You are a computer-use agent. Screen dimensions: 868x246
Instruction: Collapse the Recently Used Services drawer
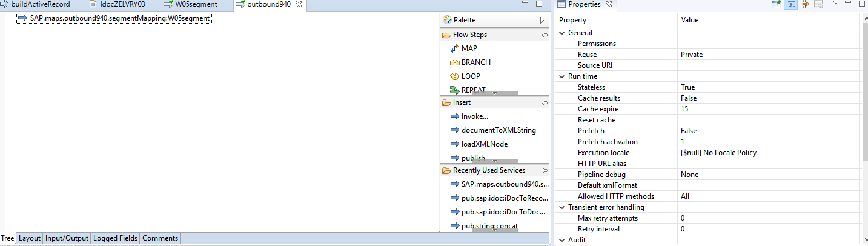[x=483, y=170]
